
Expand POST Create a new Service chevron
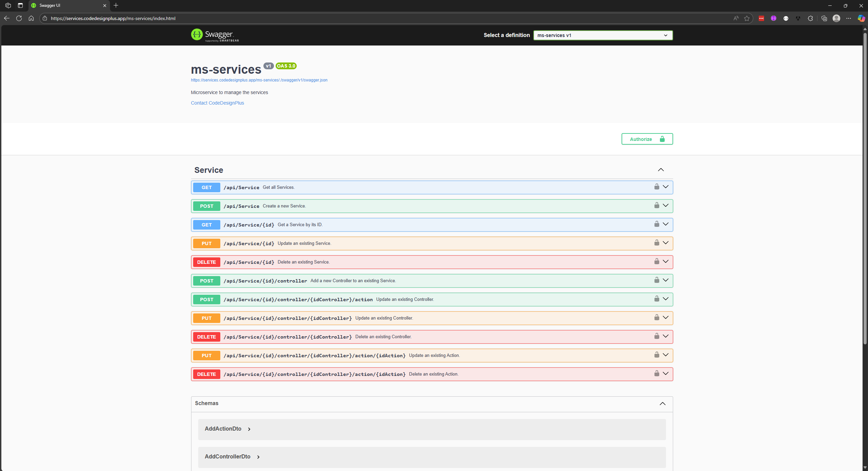[x=666, y=205]
